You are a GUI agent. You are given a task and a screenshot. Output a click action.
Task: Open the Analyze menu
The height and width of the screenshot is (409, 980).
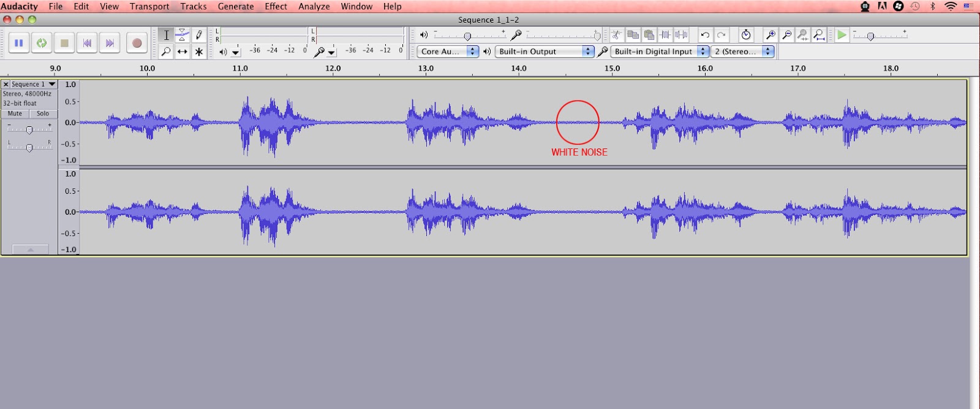pyautogui.click(x=314, y=6)
